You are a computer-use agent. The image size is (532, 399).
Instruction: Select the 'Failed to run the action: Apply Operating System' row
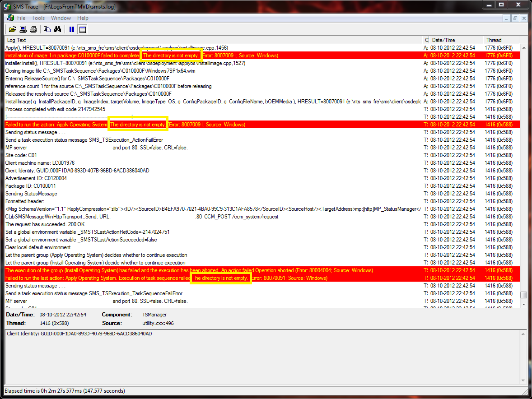(56, 125)
